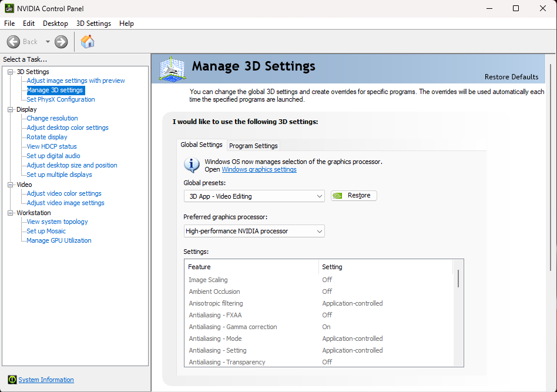Collapse the Video tree node
This screenshot has width=557, height=392.
[11, 185]
